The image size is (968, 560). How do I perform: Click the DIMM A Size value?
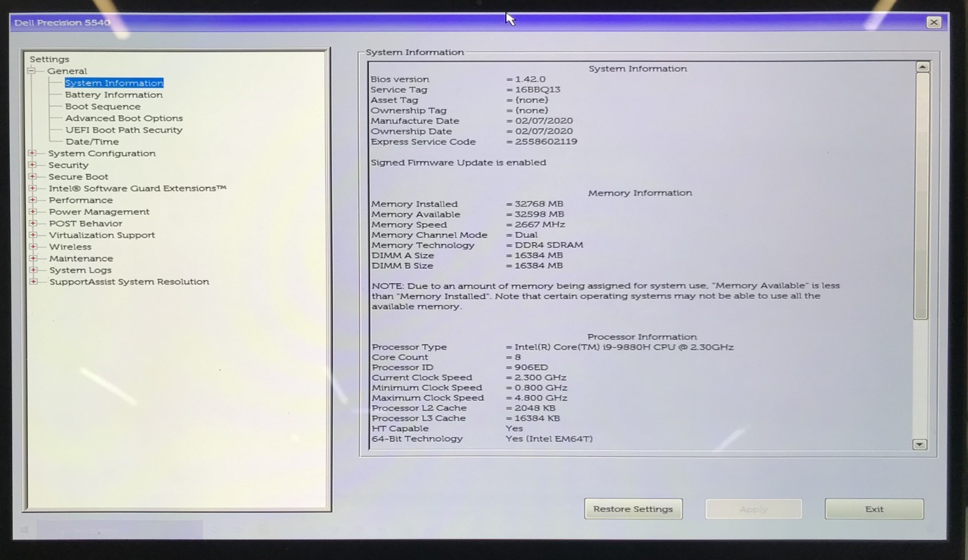pyautogui.click(x=538, y=255)
